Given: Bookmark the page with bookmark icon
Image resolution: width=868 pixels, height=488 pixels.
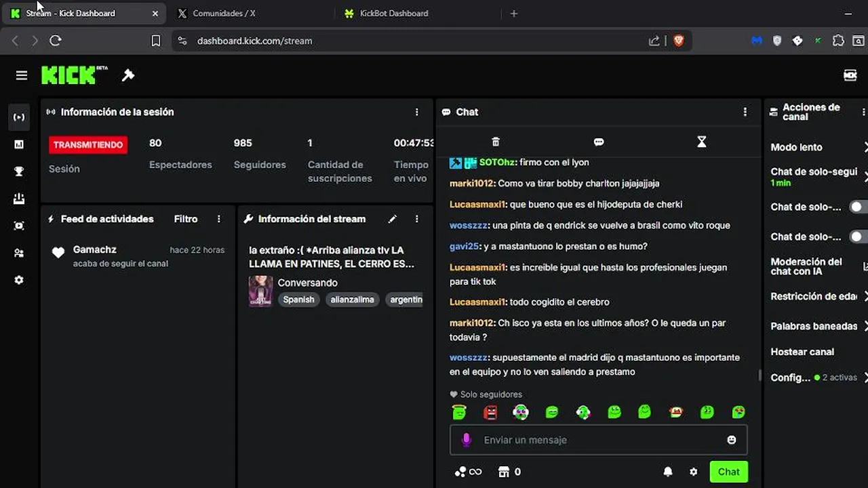Looking at the screenshot, I should pyautogui.click(x=155, y=41).
